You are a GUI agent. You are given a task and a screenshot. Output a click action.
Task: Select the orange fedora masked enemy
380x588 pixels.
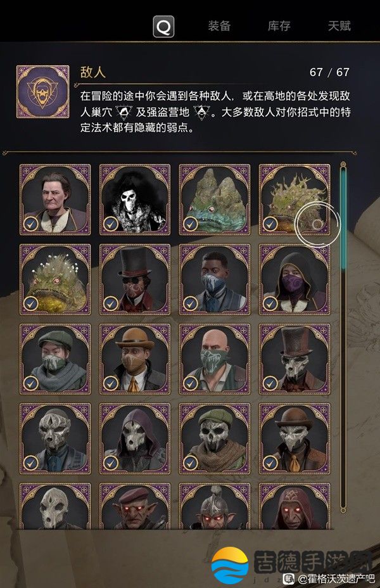tap(135, 359)
